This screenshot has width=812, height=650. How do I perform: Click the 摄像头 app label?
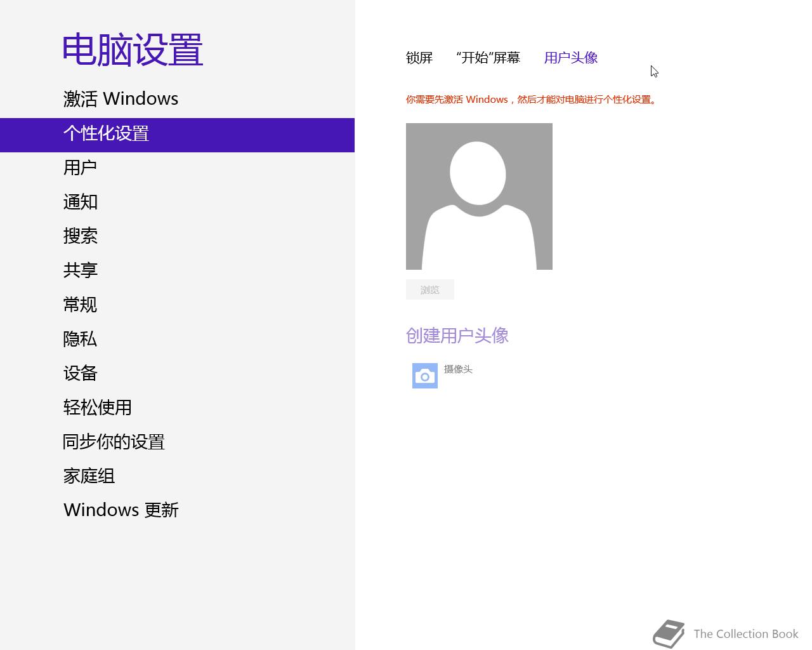point(458,369)
